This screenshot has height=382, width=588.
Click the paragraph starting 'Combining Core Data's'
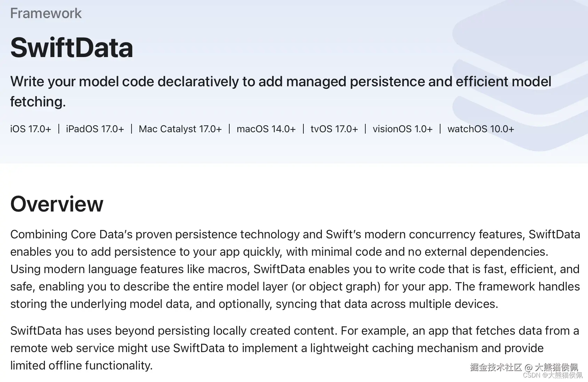pos(295,269)
